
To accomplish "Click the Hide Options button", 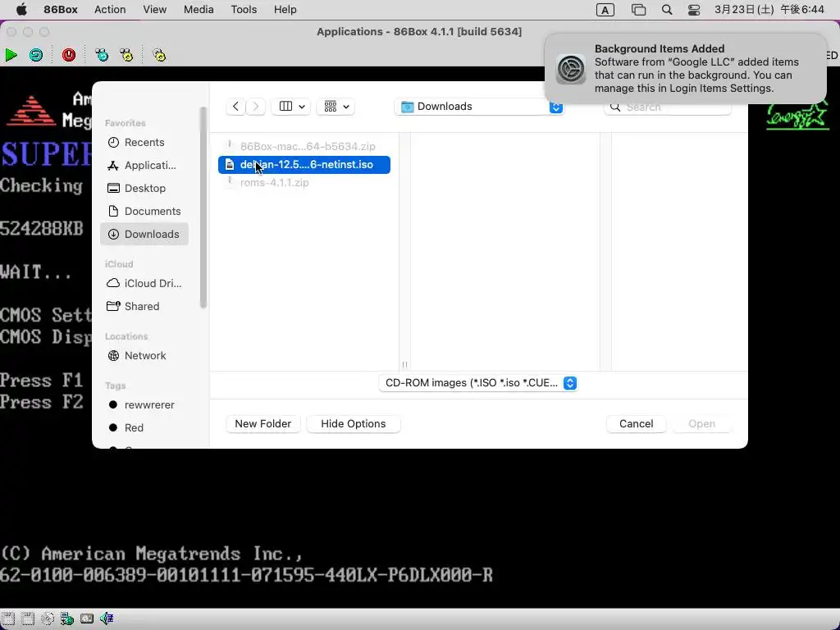I will pyautogui.click(x=353, y=424).
